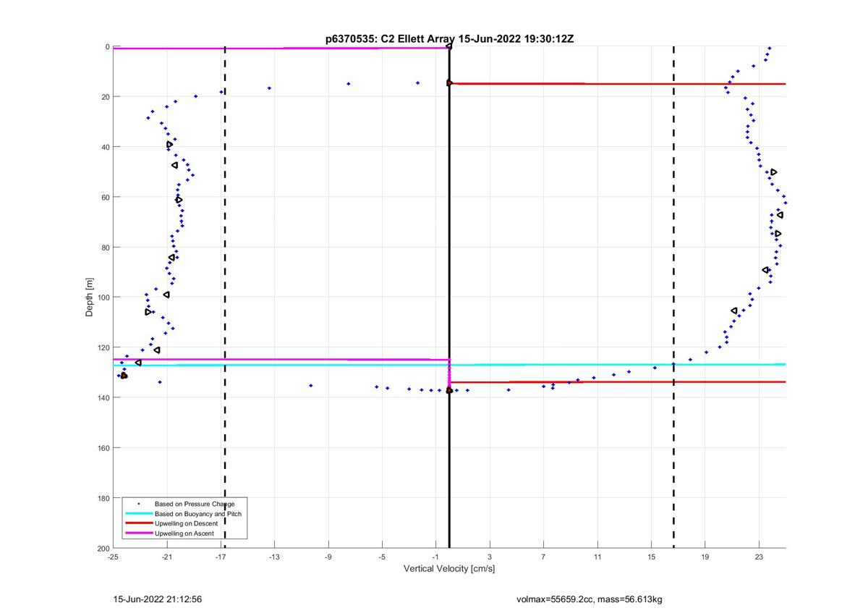
Task: Select the 'Vertical Velocity [cm/s]' x-axis label
Action: [x=448, y=569]
